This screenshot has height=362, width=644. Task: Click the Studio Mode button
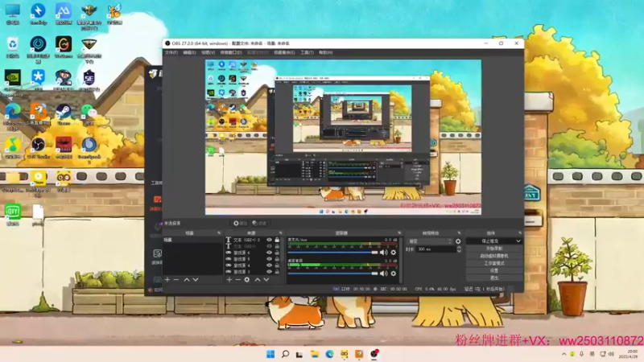pos(494,263)
